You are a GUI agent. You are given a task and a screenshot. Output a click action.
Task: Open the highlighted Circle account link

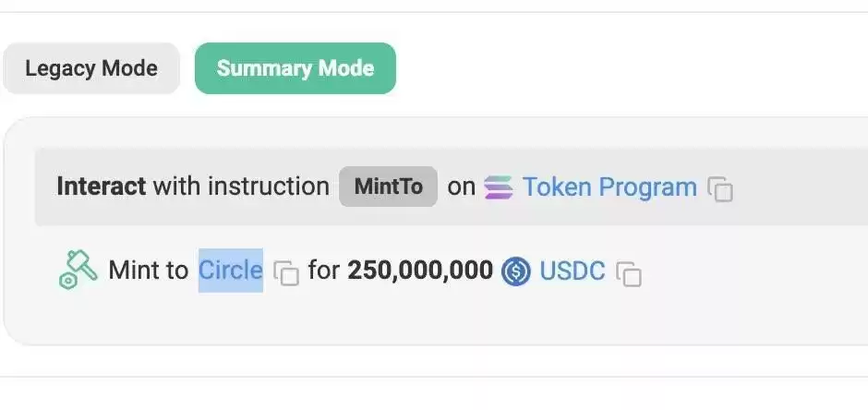tap(230, 271)
